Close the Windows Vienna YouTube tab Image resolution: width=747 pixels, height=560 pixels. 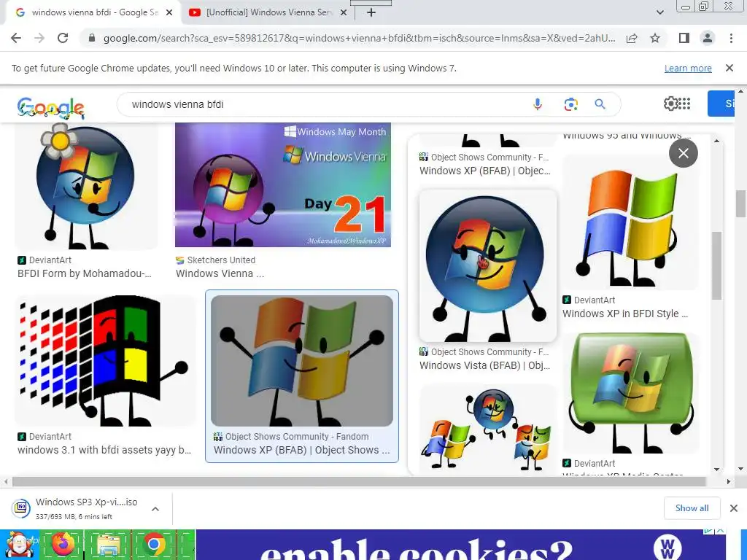(343, 13)
